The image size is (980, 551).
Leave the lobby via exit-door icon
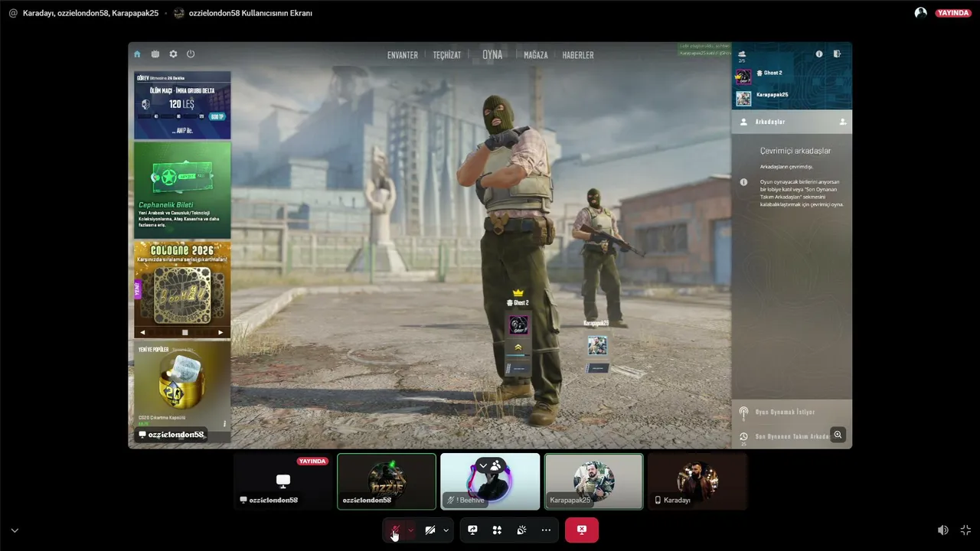(837, 54)
